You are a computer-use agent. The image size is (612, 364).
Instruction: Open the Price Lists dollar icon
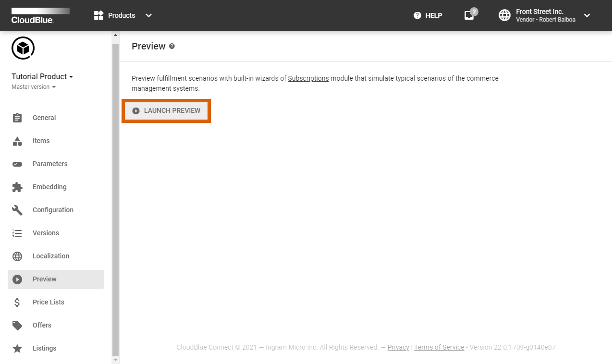[x=18, y=302]
